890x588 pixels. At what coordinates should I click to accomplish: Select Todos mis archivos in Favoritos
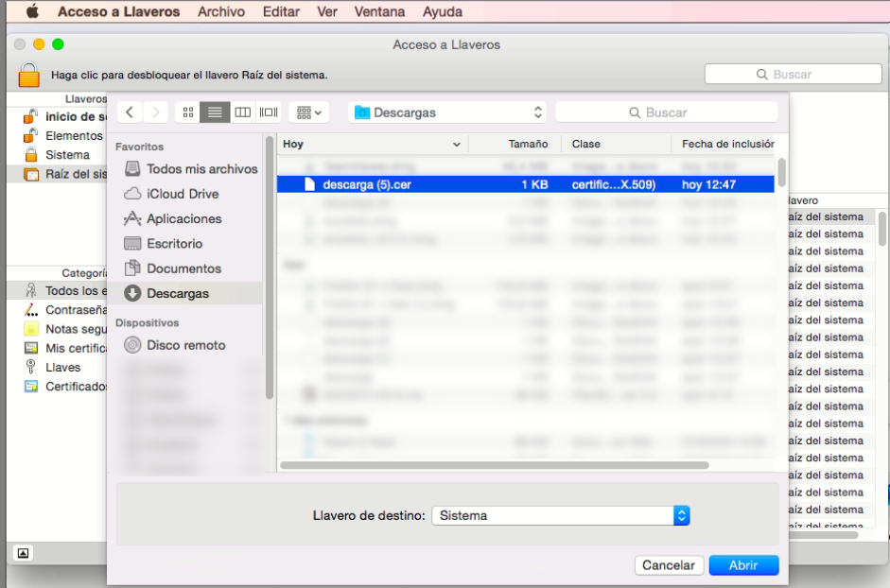click(191, 168)
